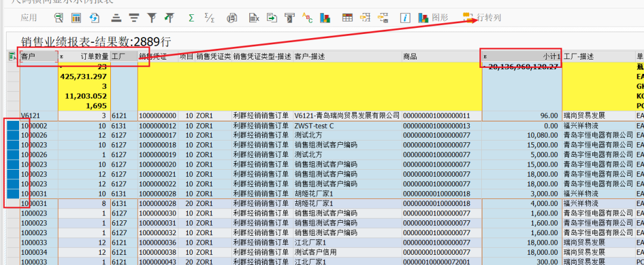
Task: Click the 小计1 column header
Action: point(521,57)
